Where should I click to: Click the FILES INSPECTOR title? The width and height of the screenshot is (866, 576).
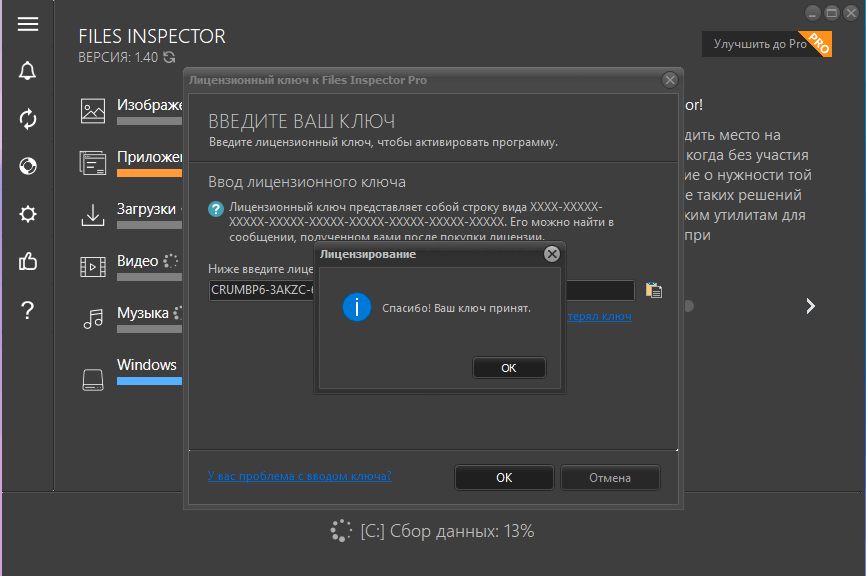tap(152, 36)
